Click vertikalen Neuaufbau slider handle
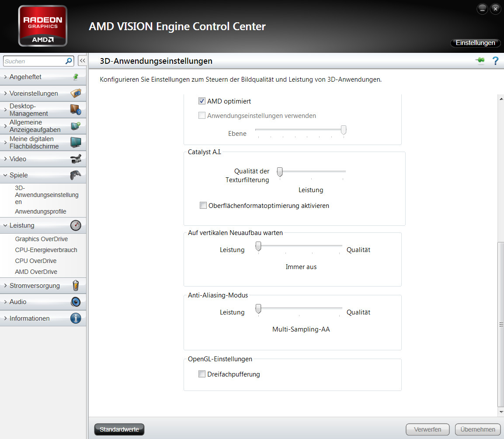The height and width of the screenshot is (439, 504). [x=258, y=246]
